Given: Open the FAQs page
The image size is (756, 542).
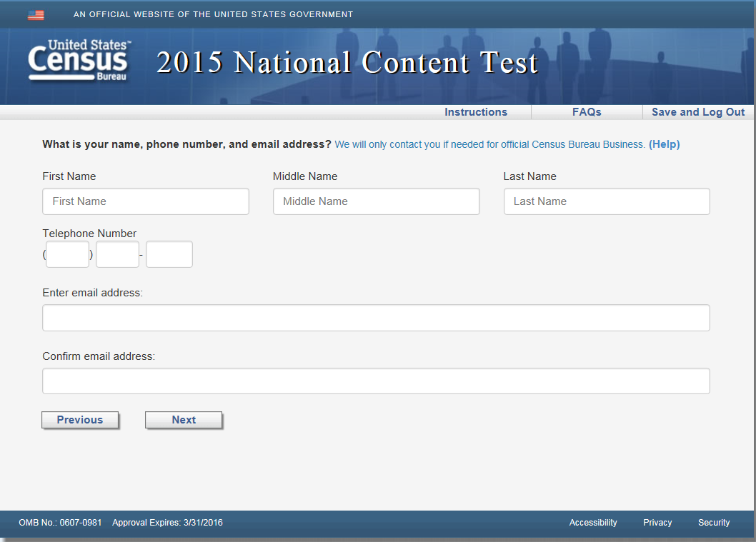Looking at the screenshot, I should [x=587, y=112].
